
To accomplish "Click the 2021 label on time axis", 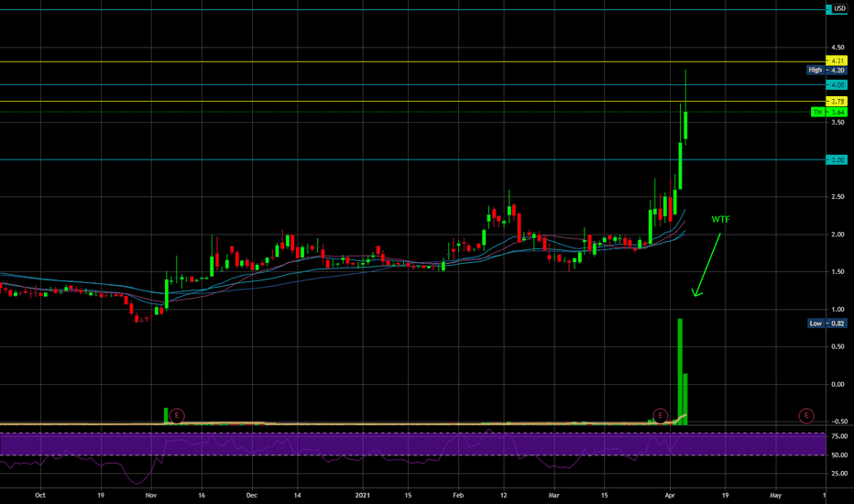I will (362, 495).
